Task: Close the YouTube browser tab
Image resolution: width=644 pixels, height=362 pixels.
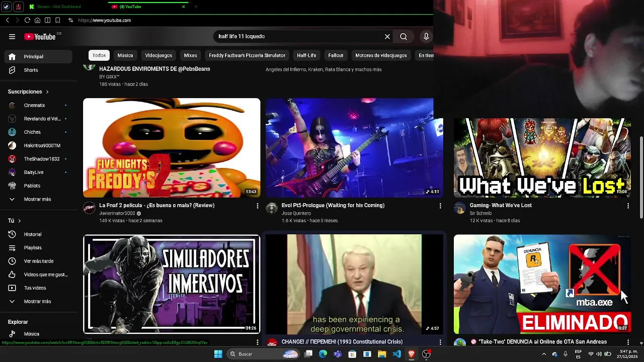Action: pyautogui.click(x=184, y=7)
